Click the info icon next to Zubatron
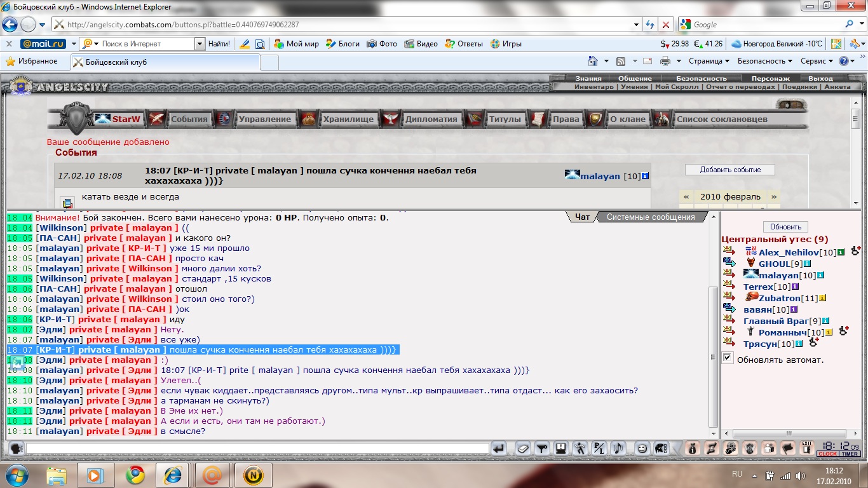Viewport: 868px width, 488px height. tap(822, 297)
